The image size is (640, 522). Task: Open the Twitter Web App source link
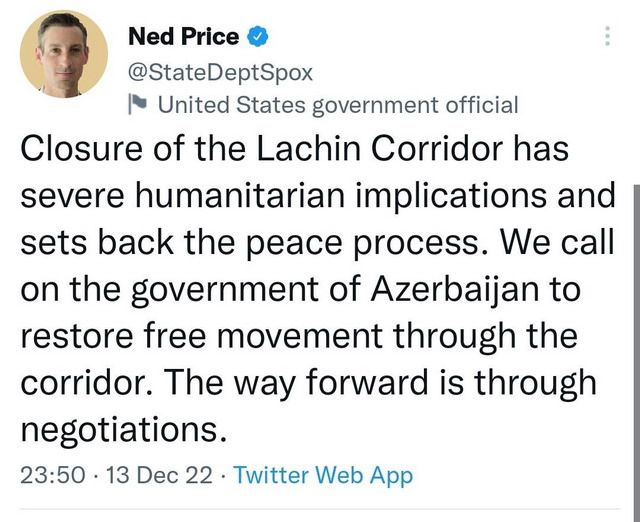point(323,476)
